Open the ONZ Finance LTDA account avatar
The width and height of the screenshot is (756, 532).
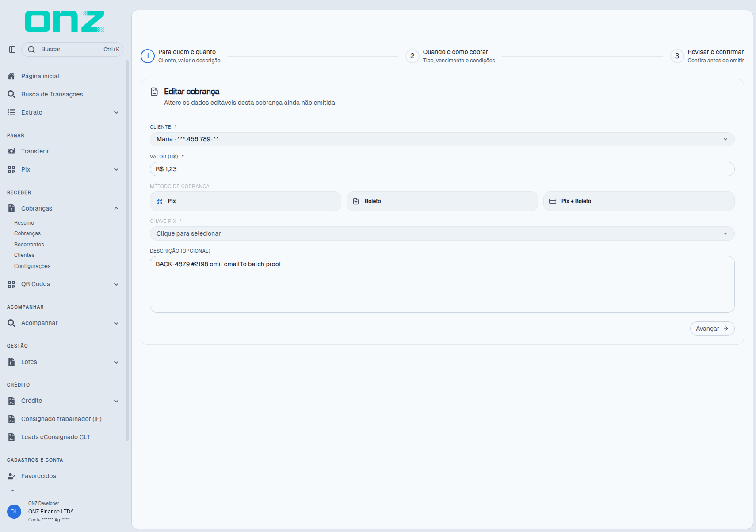[14, 512]
